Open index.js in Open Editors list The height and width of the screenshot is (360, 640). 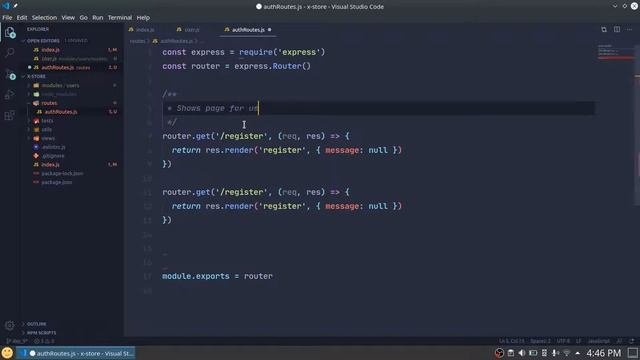point(51,50)
